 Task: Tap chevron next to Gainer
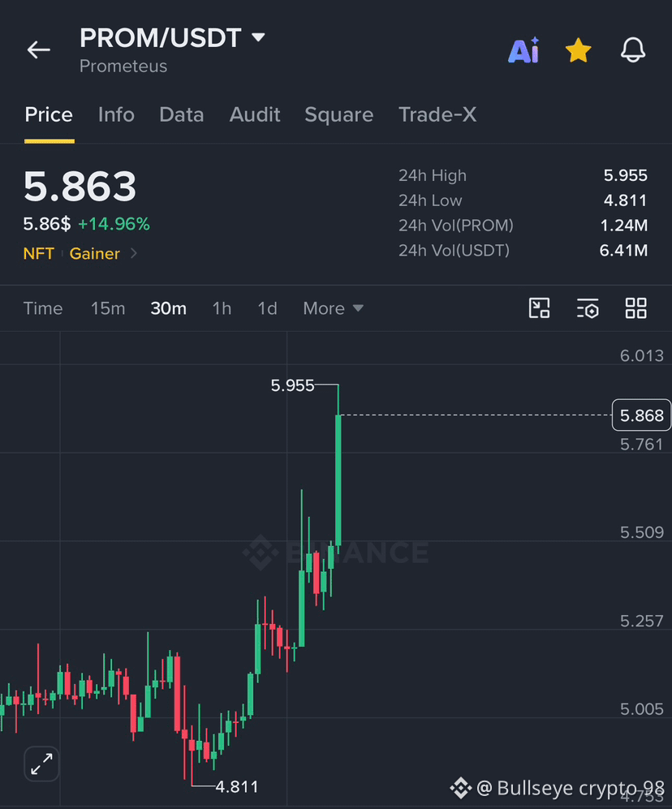coord(134,253)
